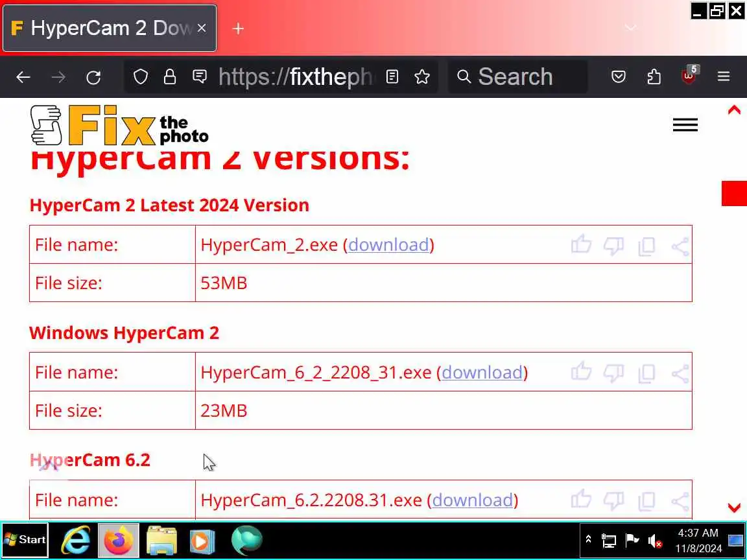Image resolution: width=747 pixels, height=560 pixels.
Task: Click the site security padlock icon
Action: [170, 76]
